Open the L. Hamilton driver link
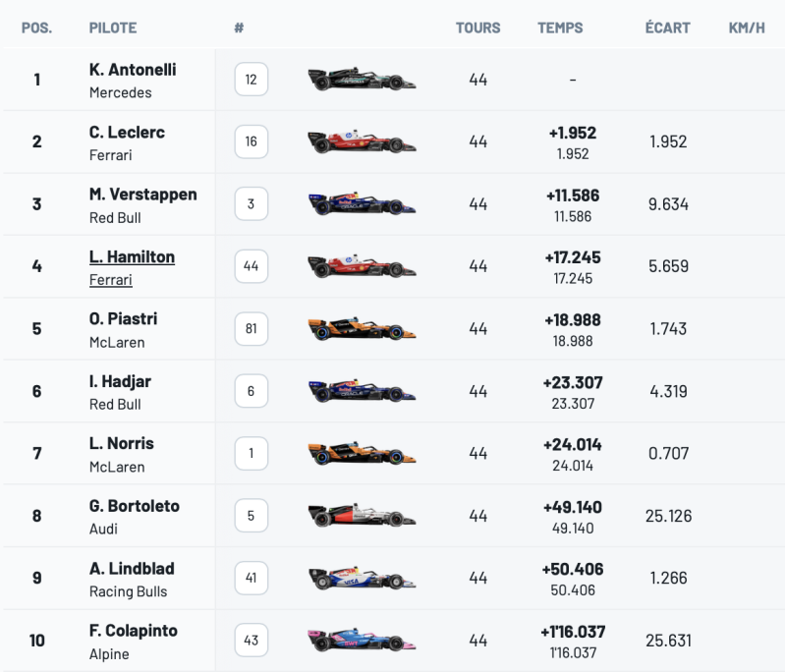Viewport: 785px width, 672px height. click(x=133, y=256)
